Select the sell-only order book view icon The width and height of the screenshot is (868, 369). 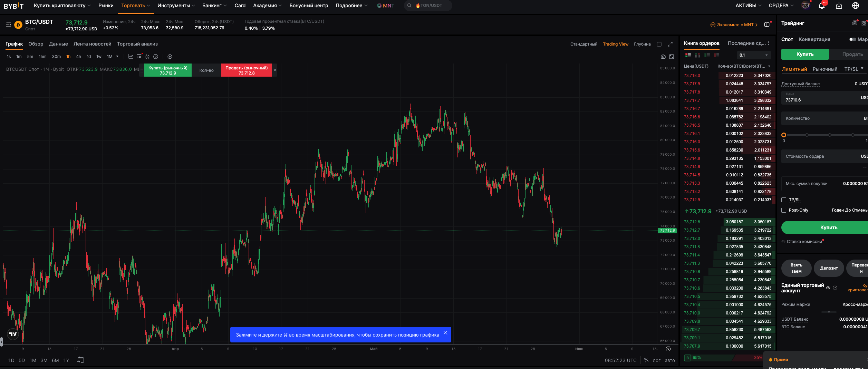tap(717, 55)
